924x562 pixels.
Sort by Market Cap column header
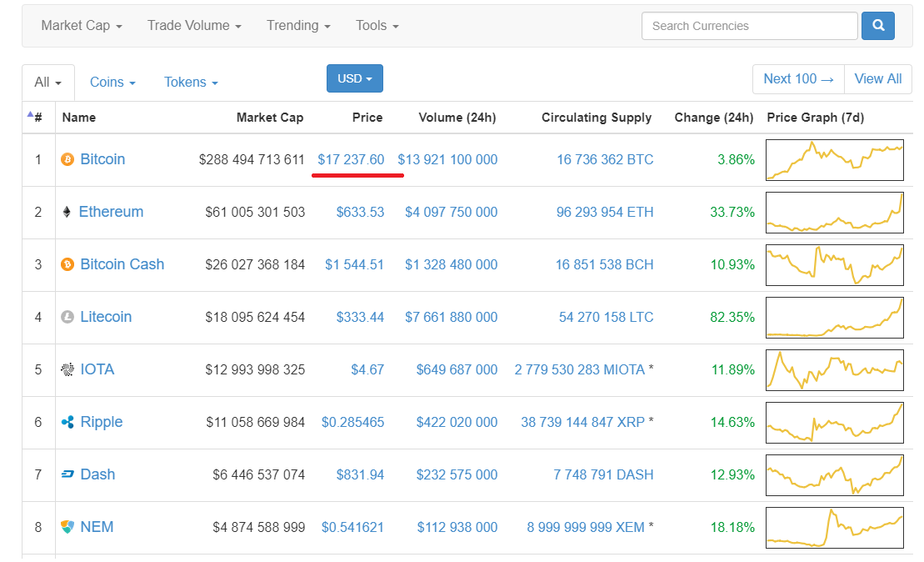270,118
